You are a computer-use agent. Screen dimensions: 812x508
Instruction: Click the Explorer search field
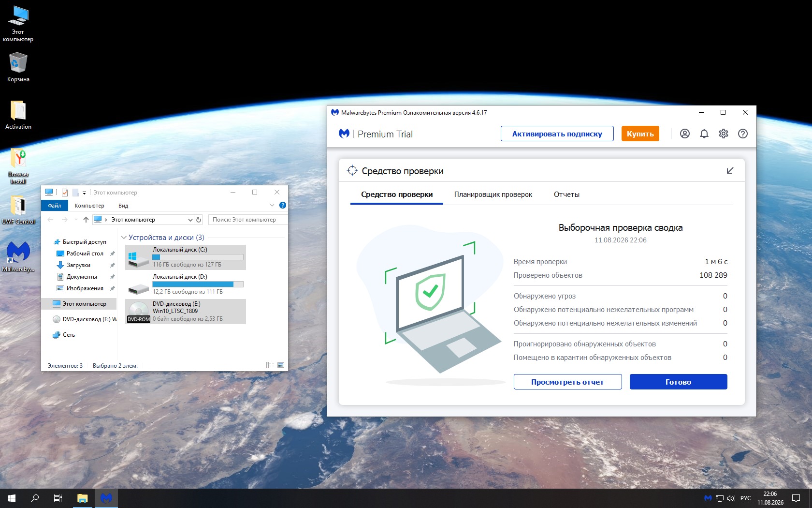248,220
